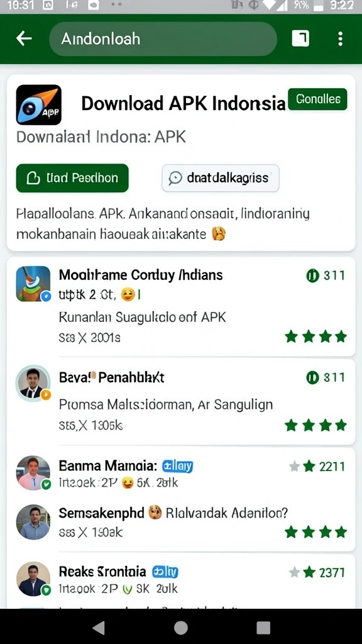Open Moabhame Corduy app thumbnail
362x644 pixels.
[x=33, y=284]
